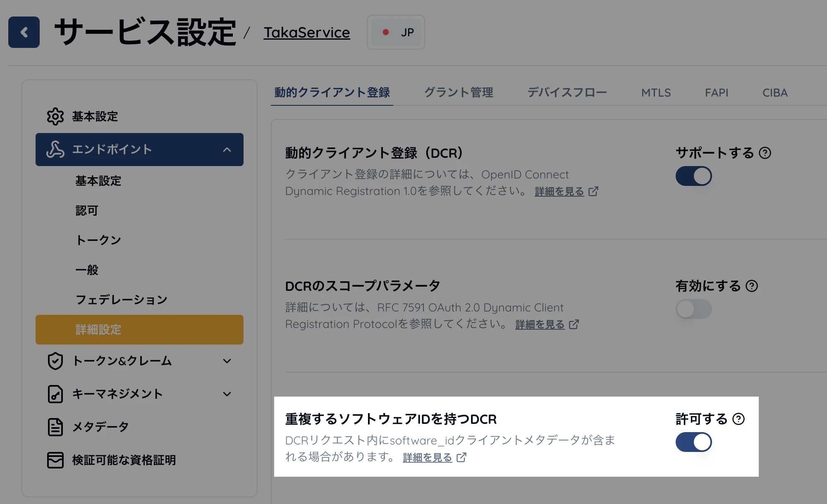Enable the 有効にする toggle for DCRのスコープパラメータ
This screenshot has height=504, width=827.
pos(693,309)
